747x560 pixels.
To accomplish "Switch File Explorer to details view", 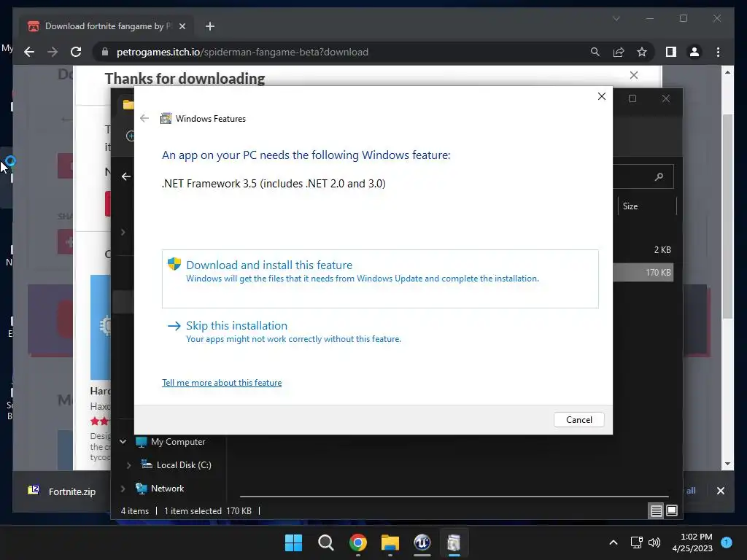I will [656, 511].
